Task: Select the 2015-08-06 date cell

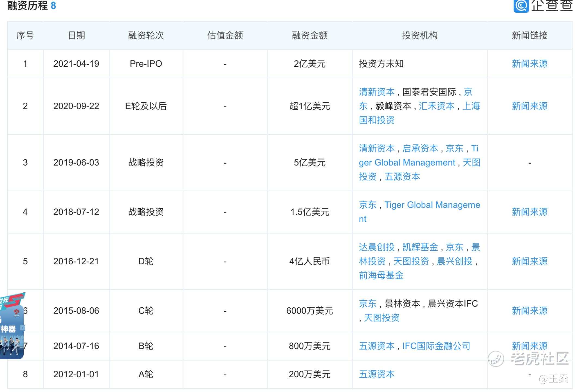Action: pyautogui.click(x=76, y=311)
